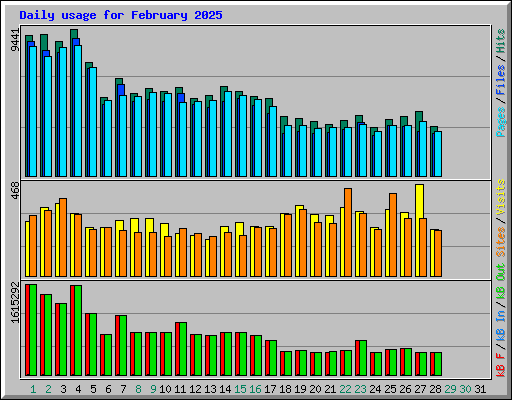Click the 'kB F' legend label
512x400 pixels.
click(x=501, y=364)
